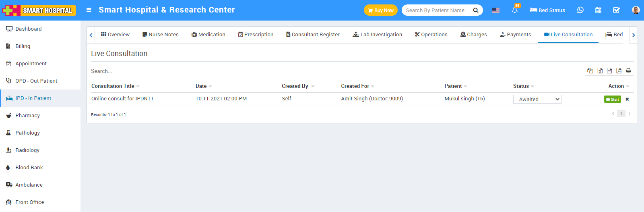
Task: Click the print icon above table
Action: point(628,71)
